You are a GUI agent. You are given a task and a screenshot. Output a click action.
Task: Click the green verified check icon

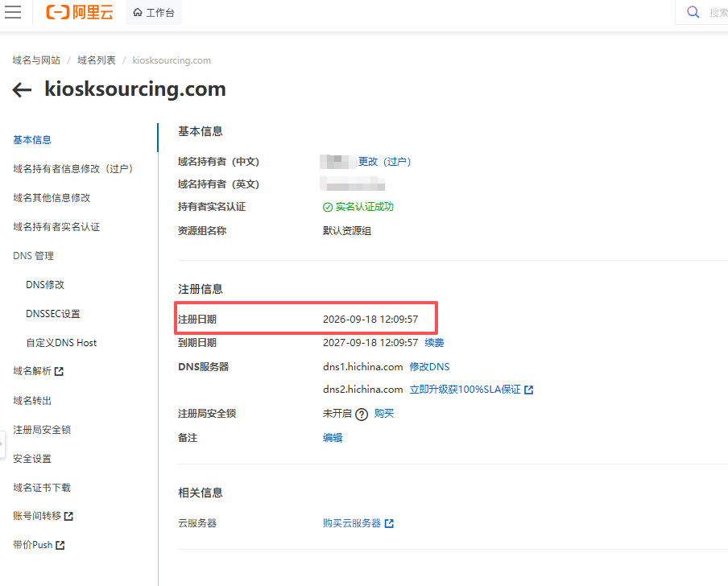[x=327, y=208]
